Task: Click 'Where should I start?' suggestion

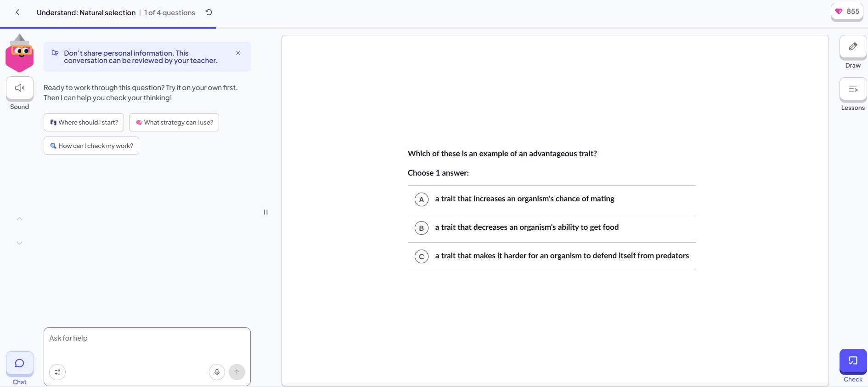Action: point(84,122)
